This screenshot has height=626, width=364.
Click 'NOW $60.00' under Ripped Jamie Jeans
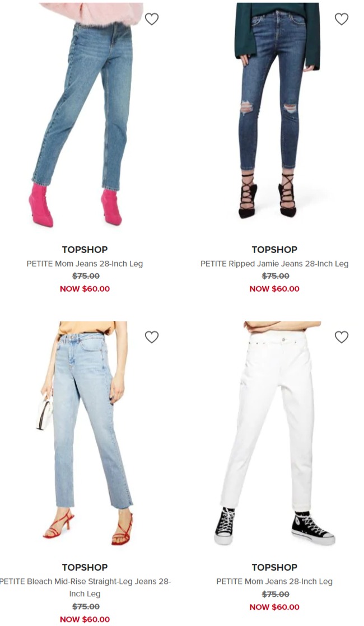(x=274, y=289)
